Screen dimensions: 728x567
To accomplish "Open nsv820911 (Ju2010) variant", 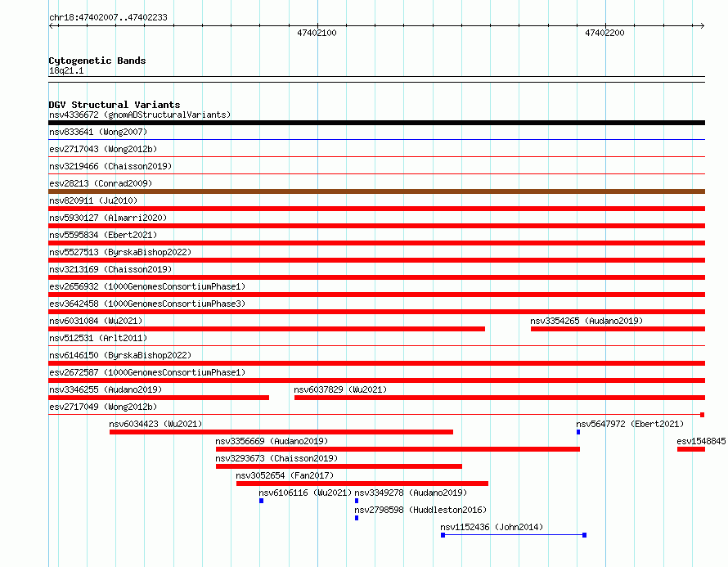I will 93,200.
